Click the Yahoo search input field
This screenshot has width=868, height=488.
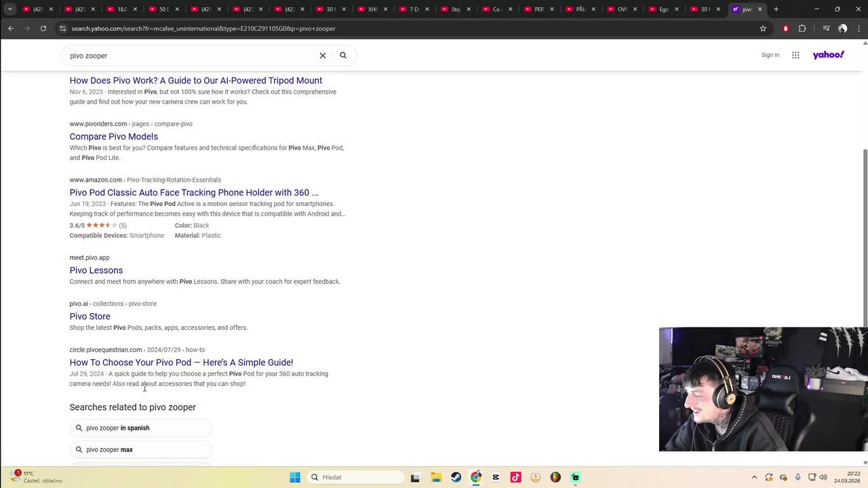pos(190,56)
